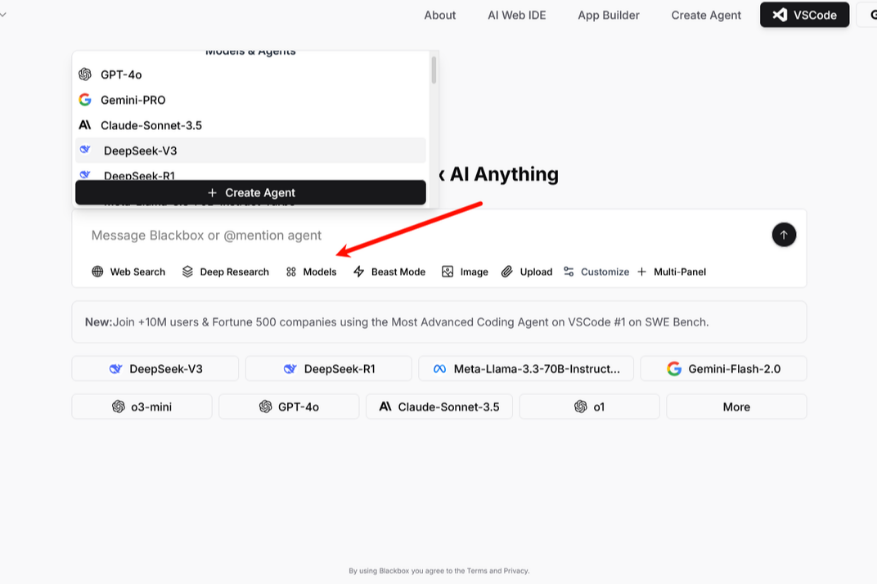The width and height of the screenshot is (877, 584).
Task: Open the Multi-Panel option
Action: (672, 272)
